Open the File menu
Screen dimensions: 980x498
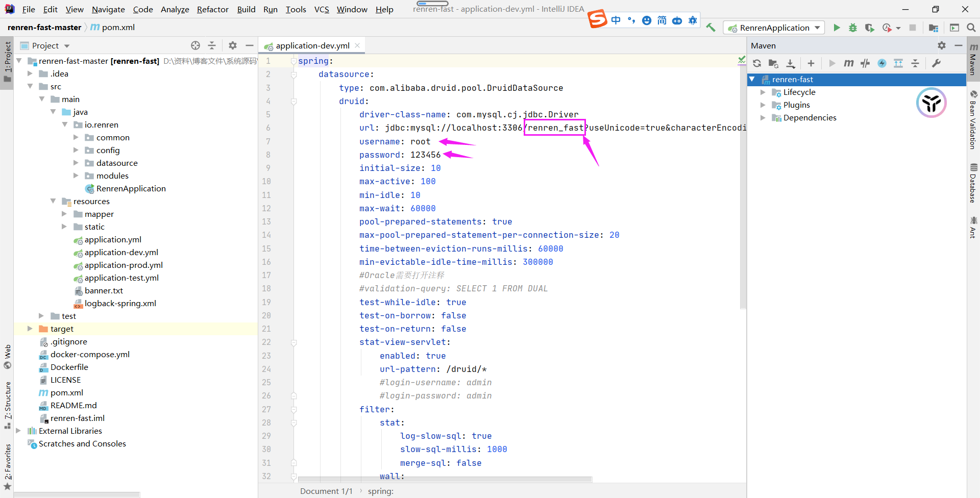(x=29, y=9)
